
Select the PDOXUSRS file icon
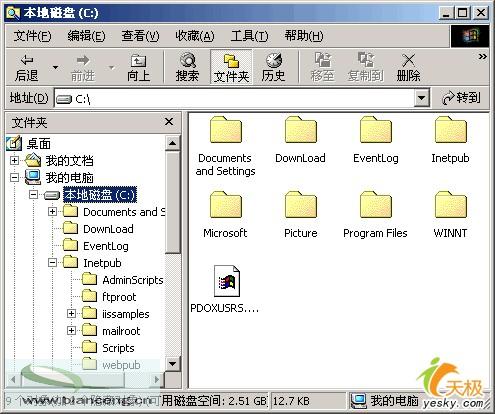pos(227,281)
